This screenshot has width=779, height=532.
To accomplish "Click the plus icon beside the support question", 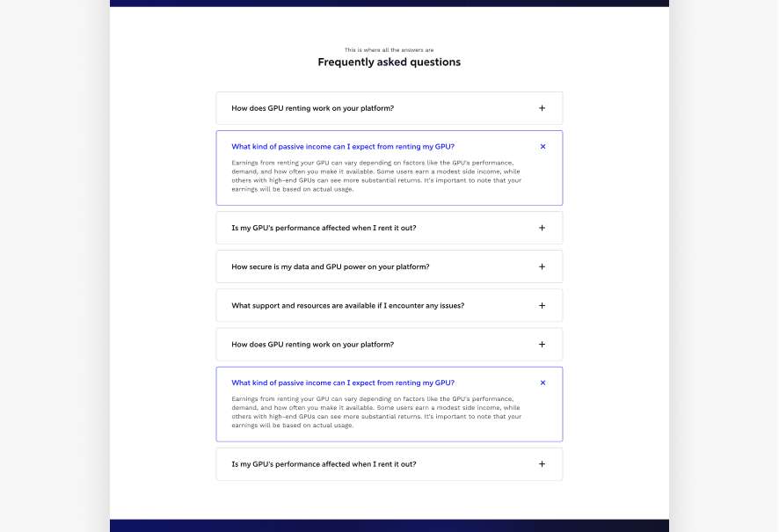I will (x=542, y=305).
